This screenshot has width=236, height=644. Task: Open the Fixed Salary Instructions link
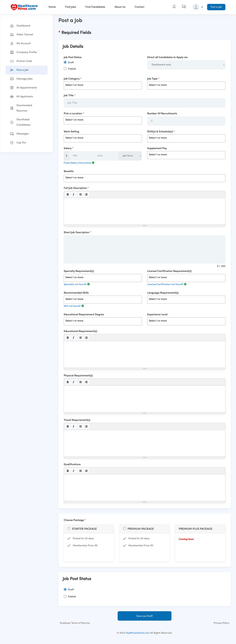[x=78, y=163]
